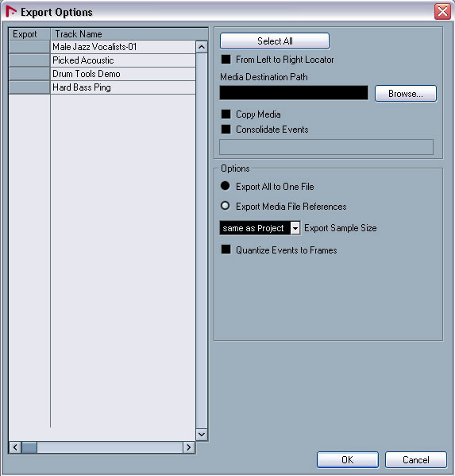
Task: Toggle export cell for Drum Tools Demo
Action: tap(29, 74)
